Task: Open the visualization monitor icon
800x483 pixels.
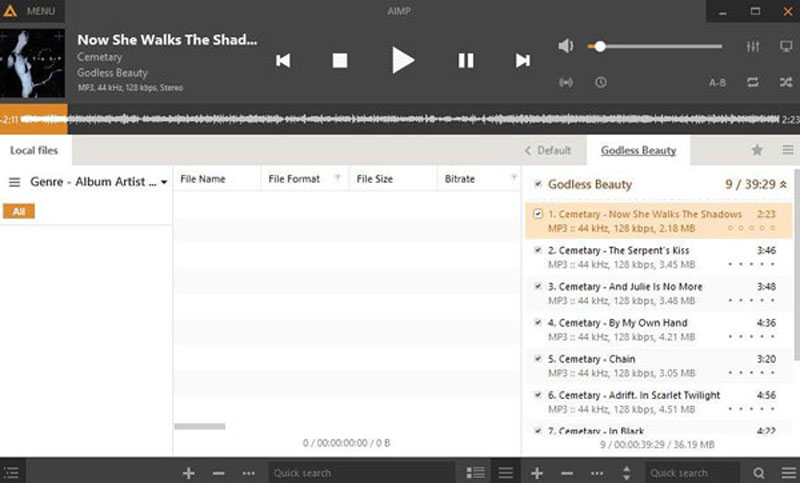Action: tap(786, 46)
